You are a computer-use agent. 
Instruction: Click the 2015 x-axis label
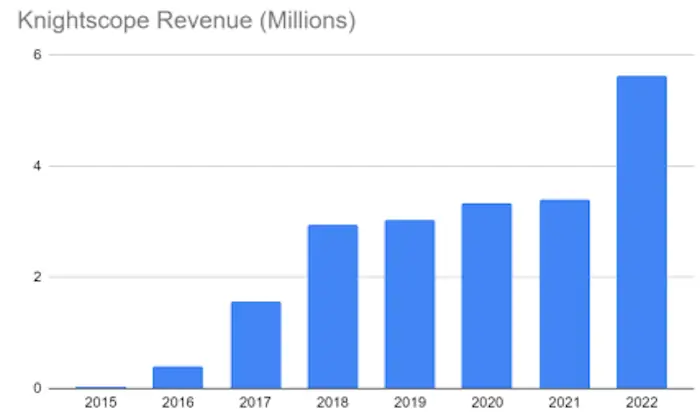pos(101,402)
